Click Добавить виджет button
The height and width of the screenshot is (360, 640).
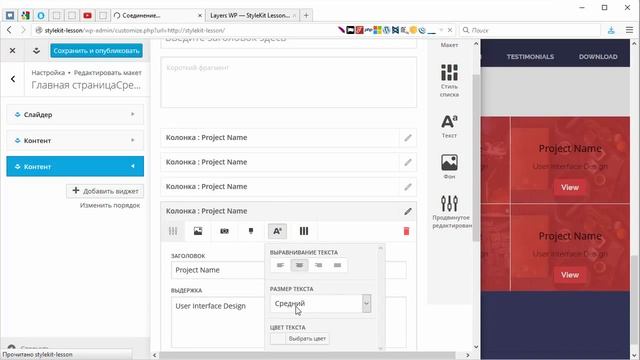pyautogui.click(x=105, y=191)
